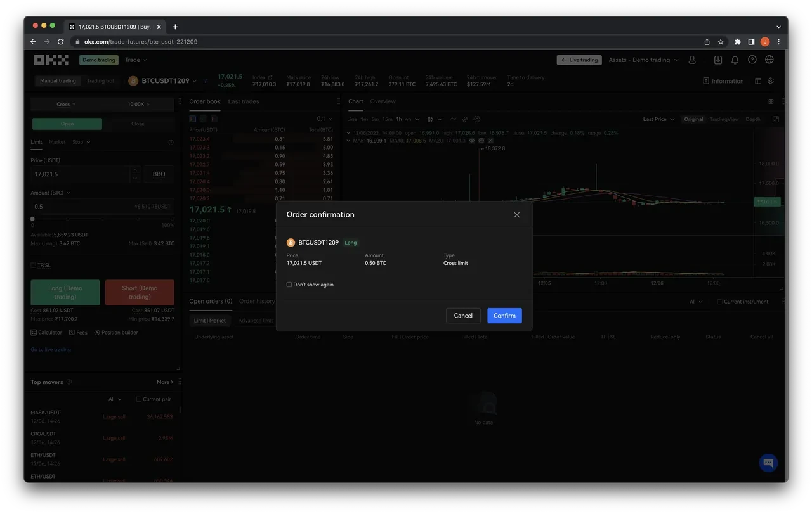Open the chart drawing tools icon
The height and width of the screenshot is (514, 812).
465,119
